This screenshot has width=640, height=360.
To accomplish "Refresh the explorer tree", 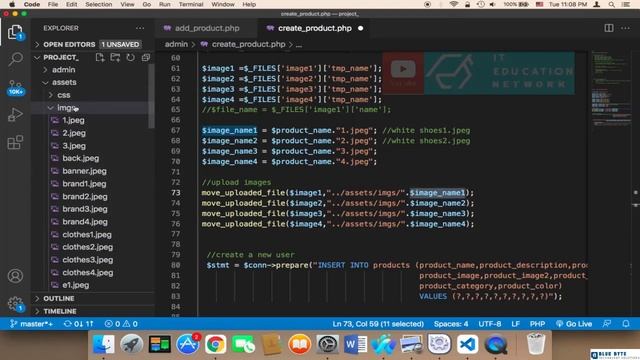I will click(x=131, y=58).
